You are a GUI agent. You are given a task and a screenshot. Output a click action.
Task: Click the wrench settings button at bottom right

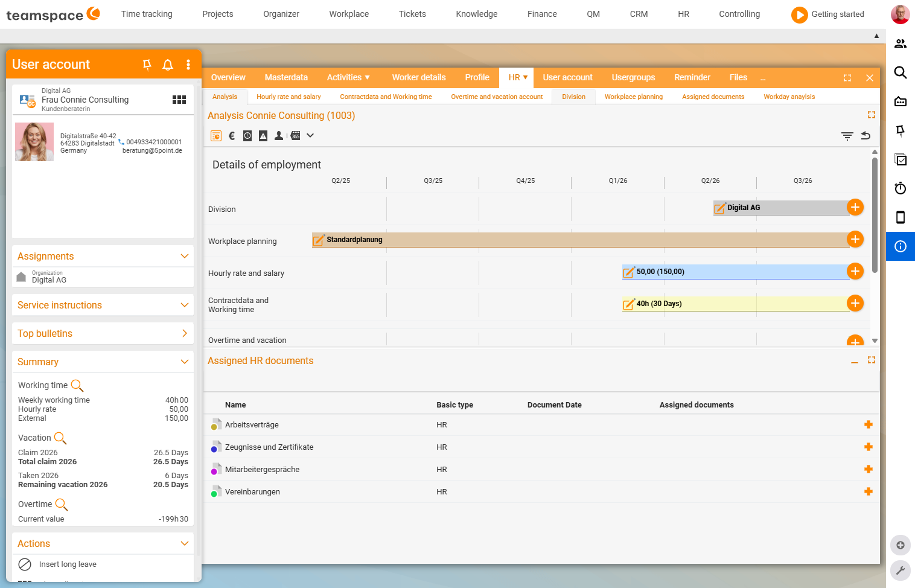click(901, 570)
